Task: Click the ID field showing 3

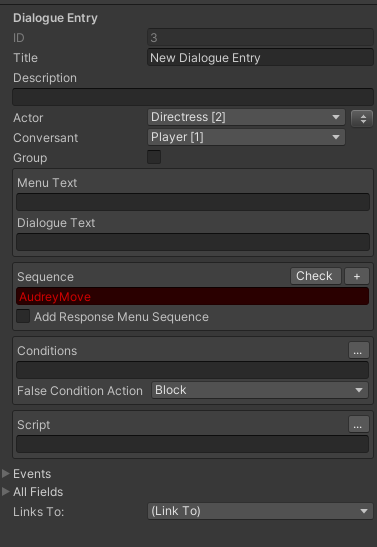Action: (260, 38)
